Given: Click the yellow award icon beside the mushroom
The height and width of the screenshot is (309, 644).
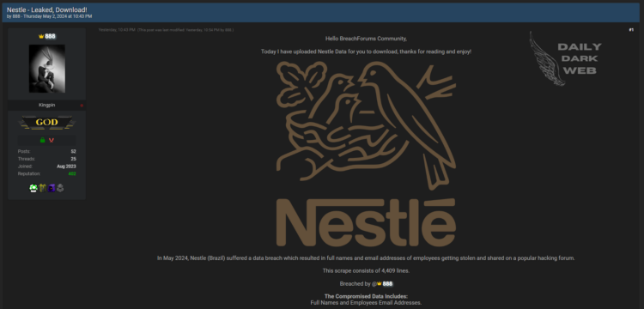Looking at the screenshot, I should click(42, 188).
